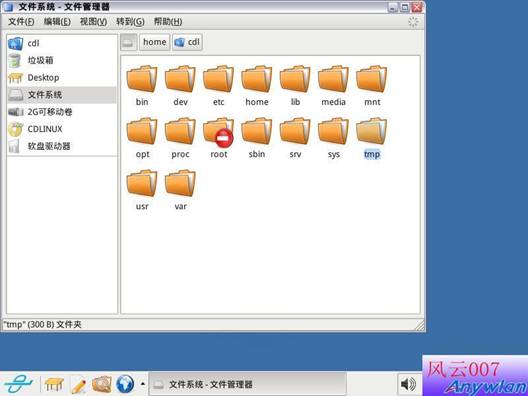This screenshot has width=528, height=396.
Task: Click the cdl path-bar button
Action: (x=188, y=42)
